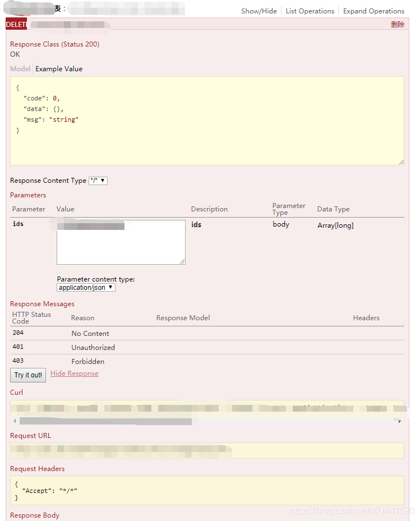Click the ids value text area

[121, 242]
